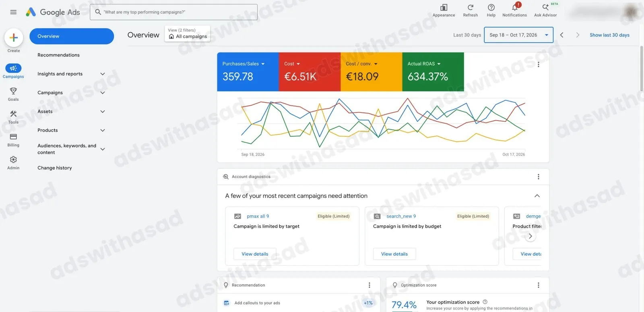The height and width of the screenshot is (312, 644).
Task: Open Purchases/Sales metric dropdown
Action: (x=244, y=64)
